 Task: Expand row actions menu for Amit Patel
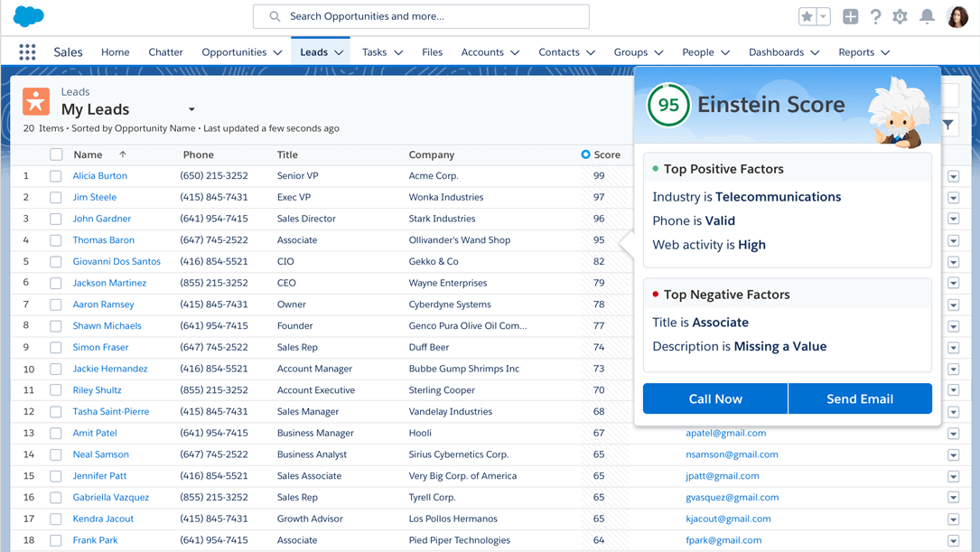pyautogui.click(x=953, y=434)
